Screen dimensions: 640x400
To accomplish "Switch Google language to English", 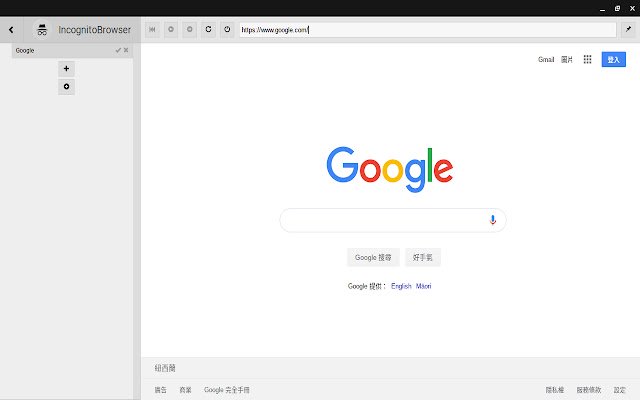I will pos(401,286).
